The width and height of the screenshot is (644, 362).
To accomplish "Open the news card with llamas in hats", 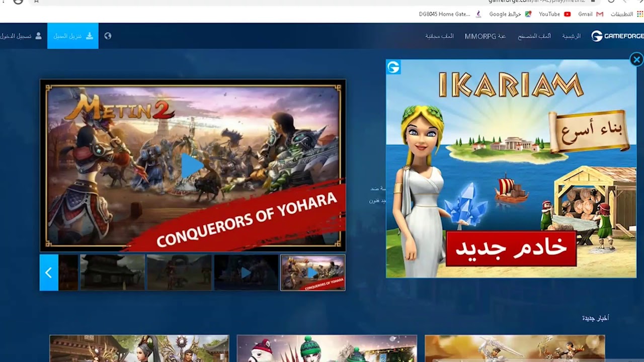I will (327, 348).
